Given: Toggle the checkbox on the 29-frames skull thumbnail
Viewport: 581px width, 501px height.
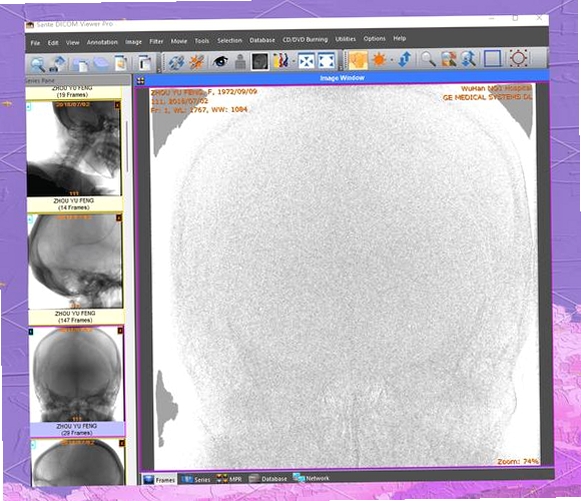Looking at the screenshot, I should [x=31, y=331].
